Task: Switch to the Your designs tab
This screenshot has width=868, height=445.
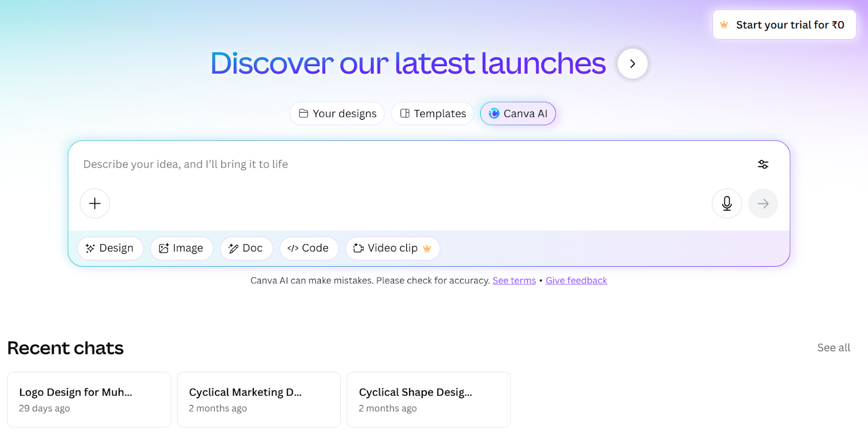Action: 337,113
